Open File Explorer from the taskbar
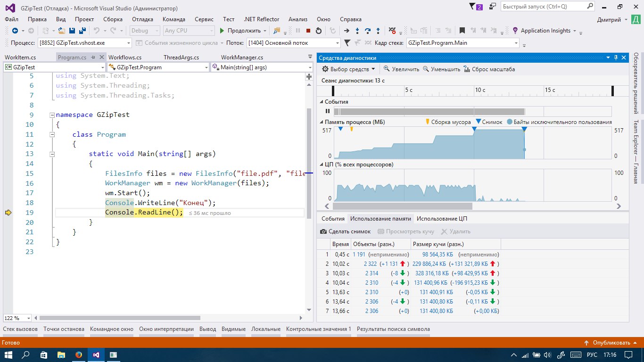The image size is (644, 362). [x=61, y=354]
